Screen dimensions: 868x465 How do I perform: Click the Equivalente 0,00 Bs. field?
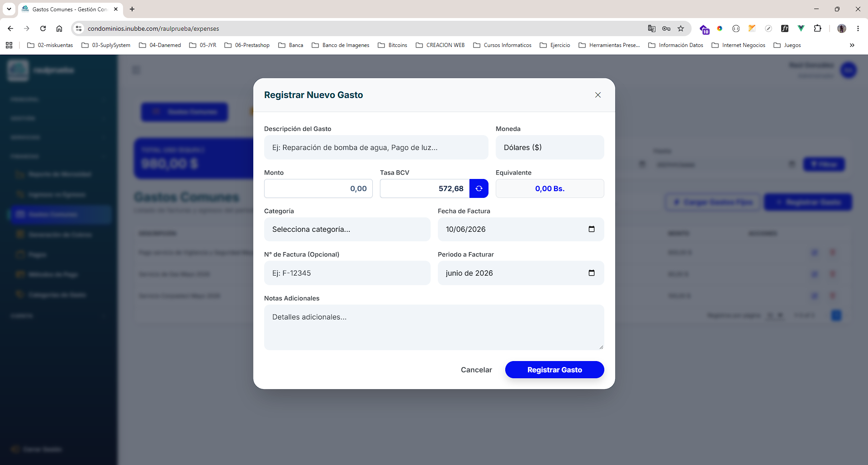pos(550,188)
